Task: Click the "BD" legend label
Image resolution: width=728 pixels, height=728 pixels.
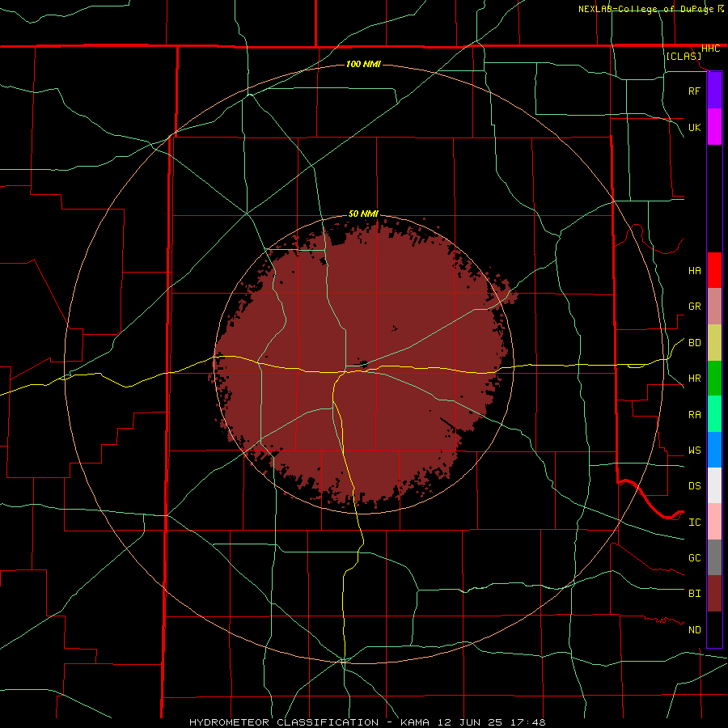Action: (x=694, y=343)
